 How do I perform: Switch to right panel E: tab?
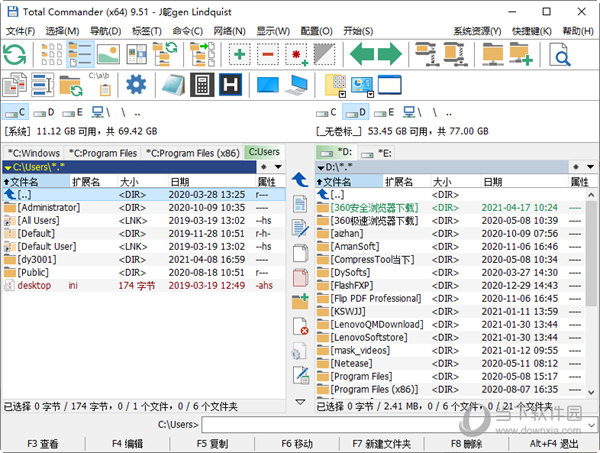[377, 153]
